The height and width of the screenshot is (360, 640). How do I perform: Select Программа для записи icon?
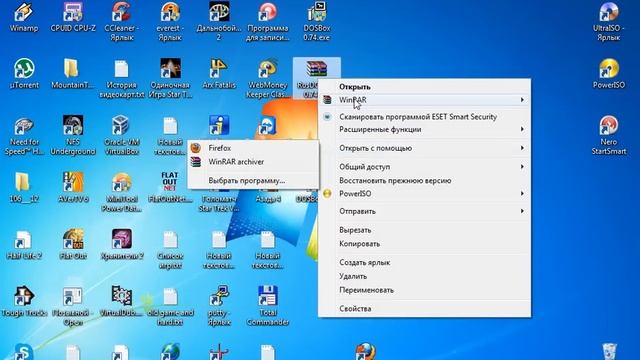(x=268, y=21)
